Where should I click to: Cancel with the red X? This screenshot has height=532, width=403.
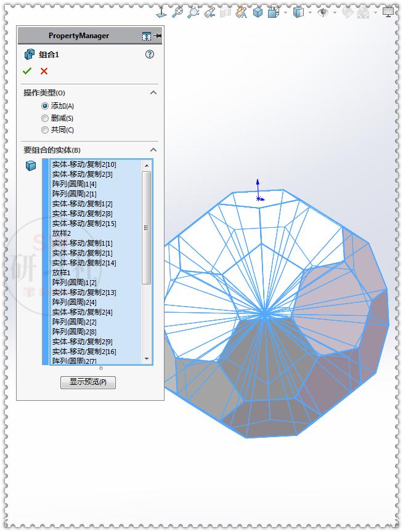tap(44, 71)
